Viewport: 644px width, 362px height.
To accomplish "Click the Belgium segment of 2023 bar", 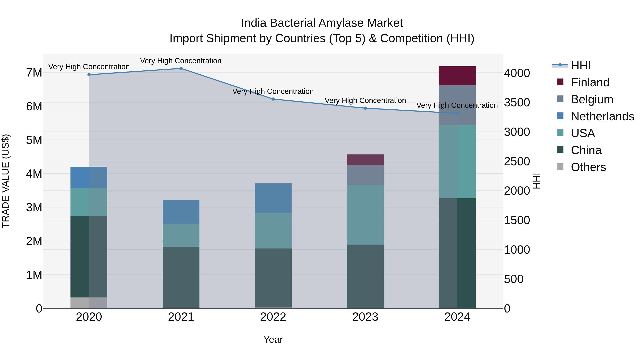I will tap(365, 175).
